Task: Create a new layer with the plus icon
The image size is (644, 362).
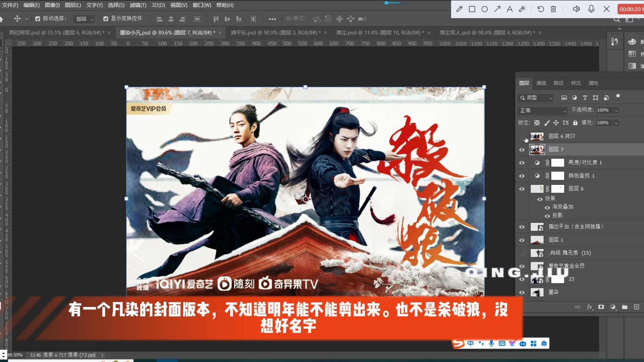Action: 636,307
